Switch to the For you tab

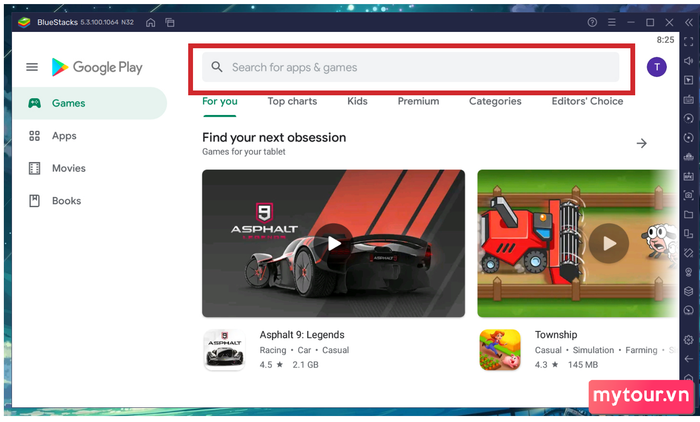coord(220,101)
